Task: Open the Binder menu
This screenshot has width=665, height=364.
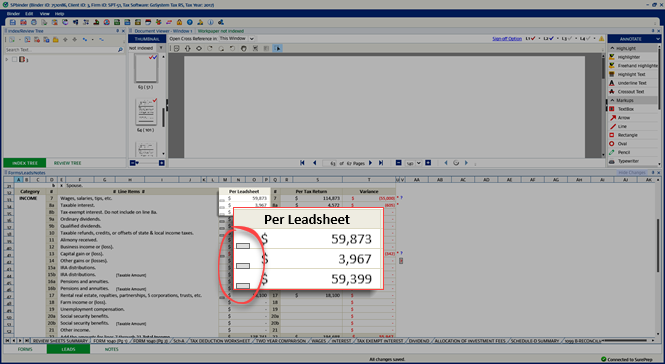Action: point(13,14)
